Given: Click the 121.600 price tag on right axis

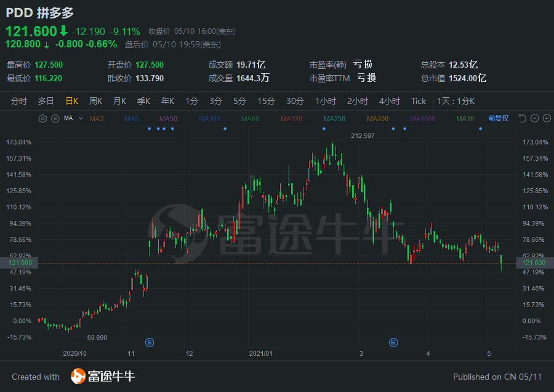Looking at the screenshot, I should click(535, 263).
